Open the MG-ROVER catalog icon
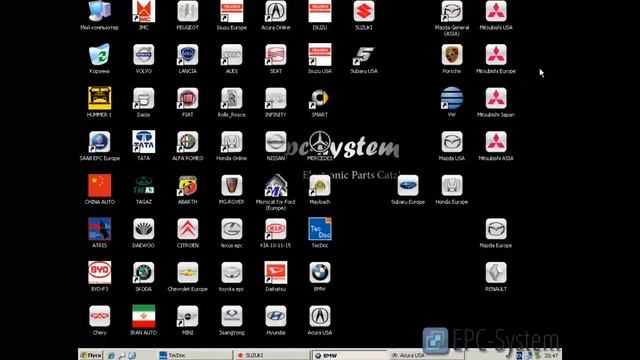The width and height of the screenshot is (640, 360). click(231, 186)
